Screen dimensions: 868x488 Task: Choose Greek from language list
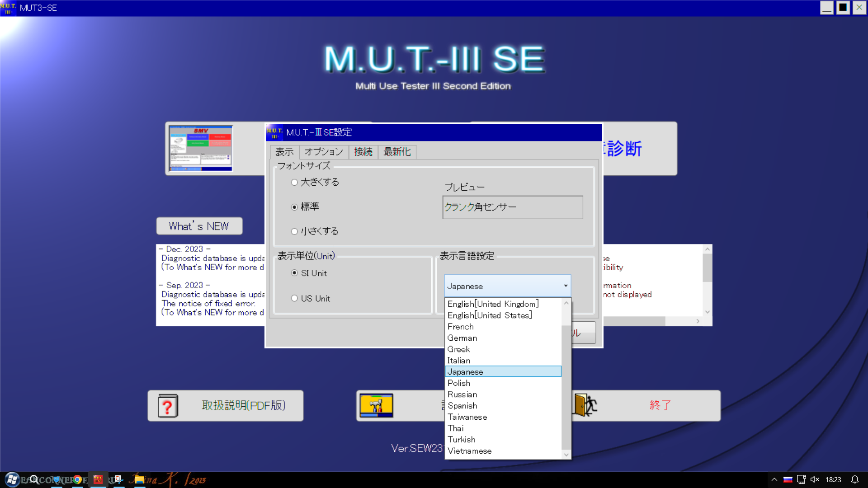click(503, 349)
